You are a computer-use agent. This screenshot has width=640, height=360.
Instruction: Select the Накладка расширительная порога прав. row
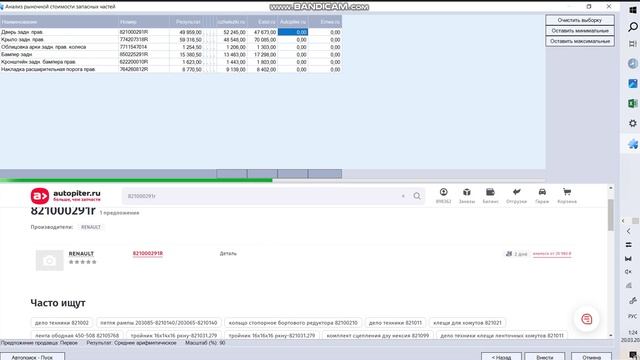tap(171, 69)
